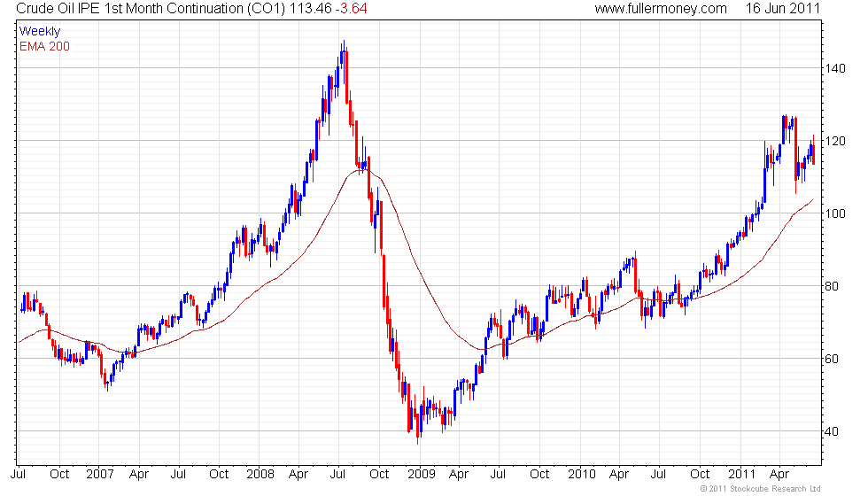Click the 60 price axis label
Screen dimensions: 868x496
coord(832,359)
